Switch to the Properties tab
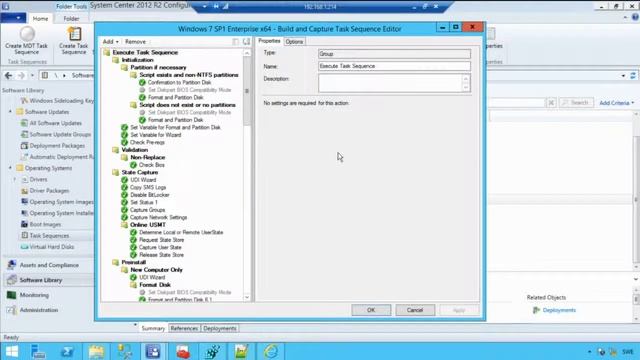 269,41
